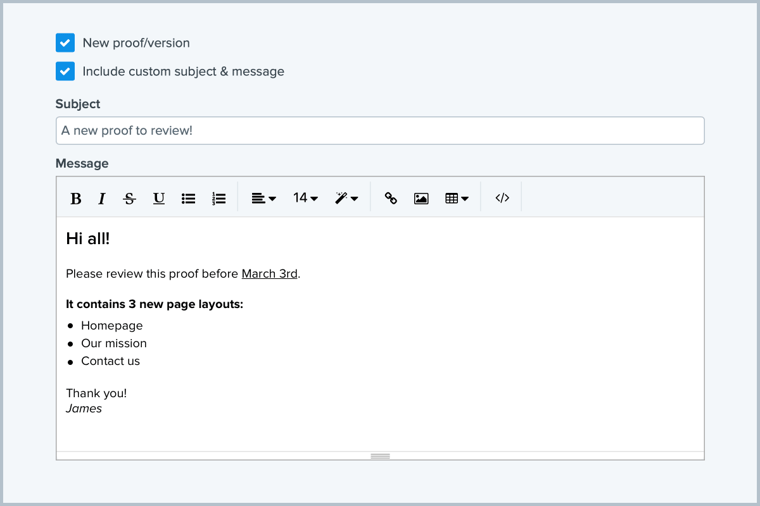The height and width of the screenshot is (506, 760).
Task: Uncheck the New proof/version checkbox
Action: [x=65, y=43]
